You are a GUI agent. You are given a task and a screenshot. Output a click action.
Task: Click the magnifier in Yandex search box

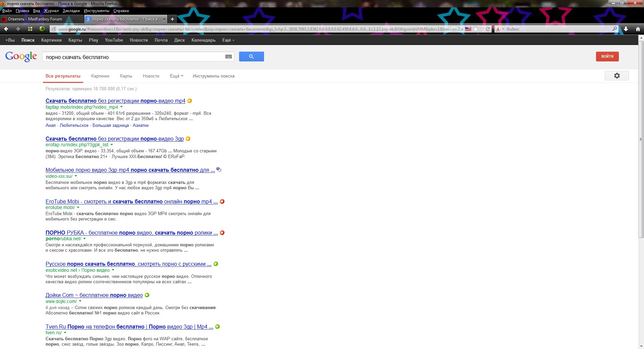(614, 29)
